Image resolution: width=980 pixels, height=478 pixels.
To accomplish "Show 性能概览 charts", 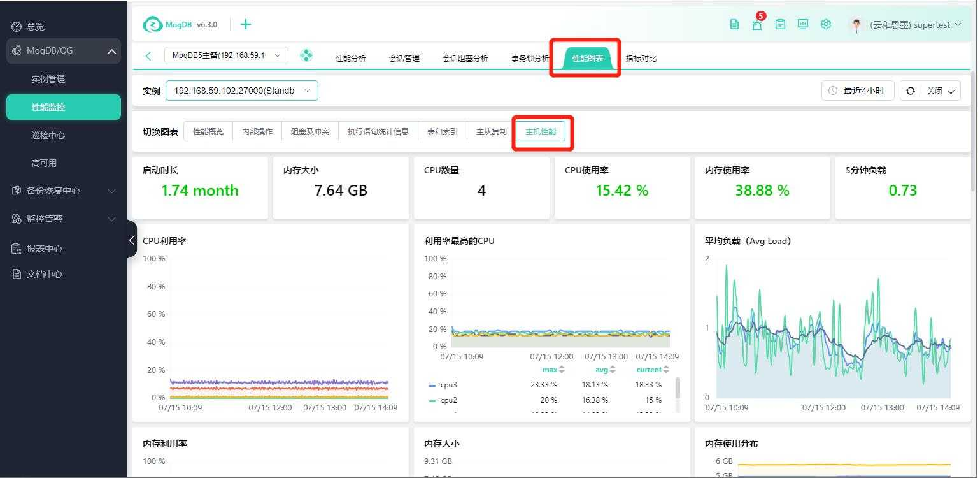I will [x=208, y=132].
